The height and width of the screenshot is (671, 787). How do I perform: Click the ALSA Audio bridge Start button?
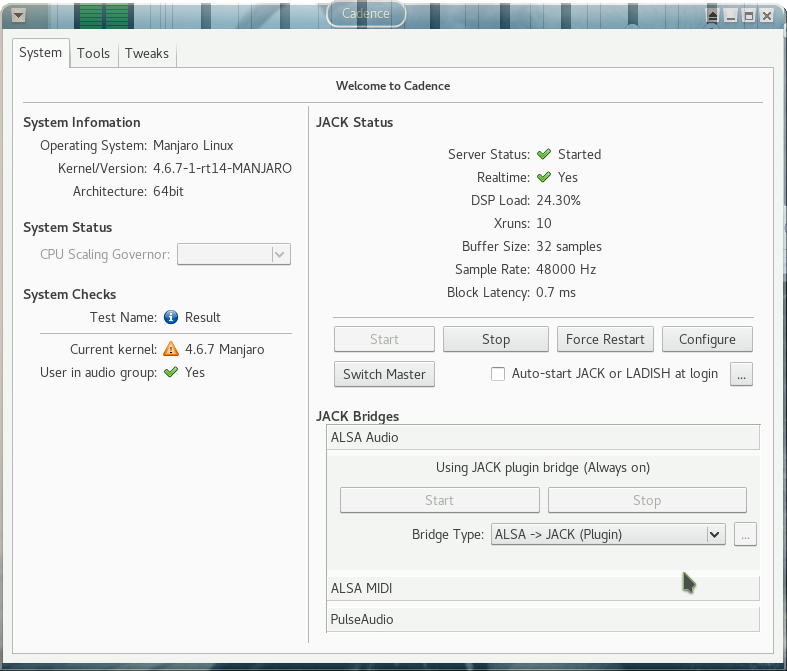click(440, 500)
